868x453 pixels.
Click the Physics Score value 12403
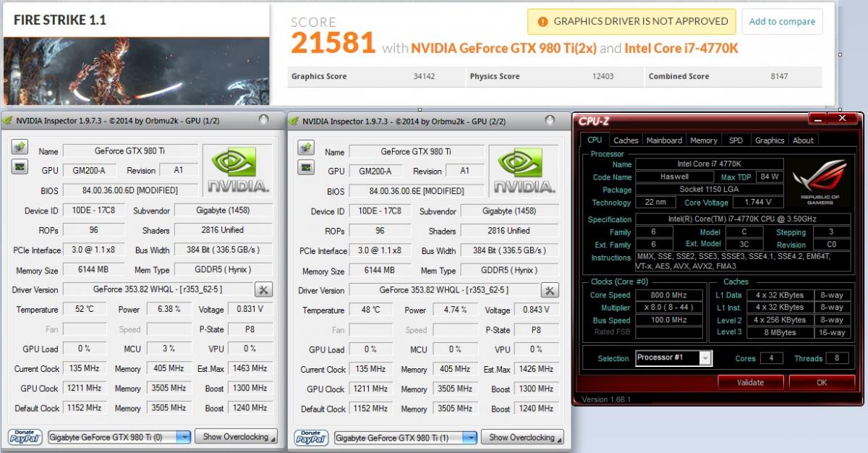pyautogui.click(x=603, y=76)
